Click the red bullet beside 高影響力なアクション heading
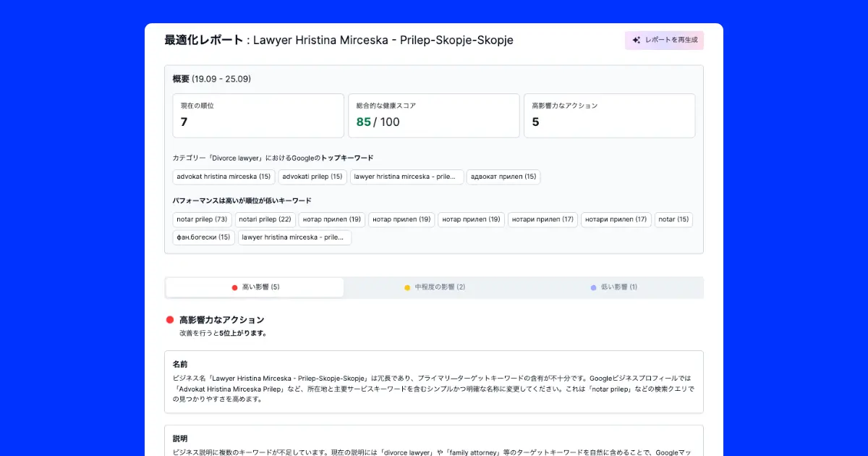868x456 pixels. pos(169,318)
